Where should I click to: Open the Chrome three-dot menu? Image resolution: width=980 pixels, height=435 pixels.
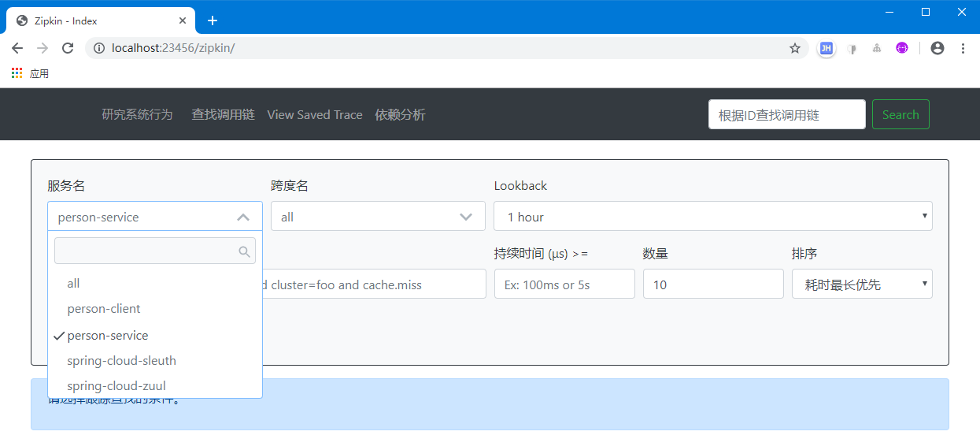coord(963,48)
